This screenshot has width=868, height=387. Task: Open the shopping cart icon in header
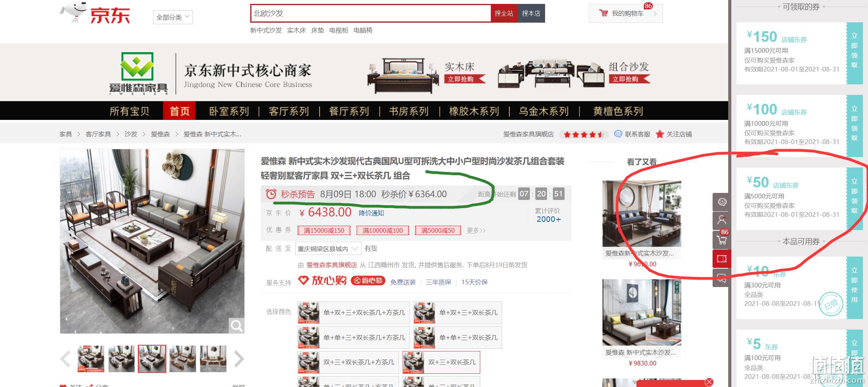pos(603,13)
